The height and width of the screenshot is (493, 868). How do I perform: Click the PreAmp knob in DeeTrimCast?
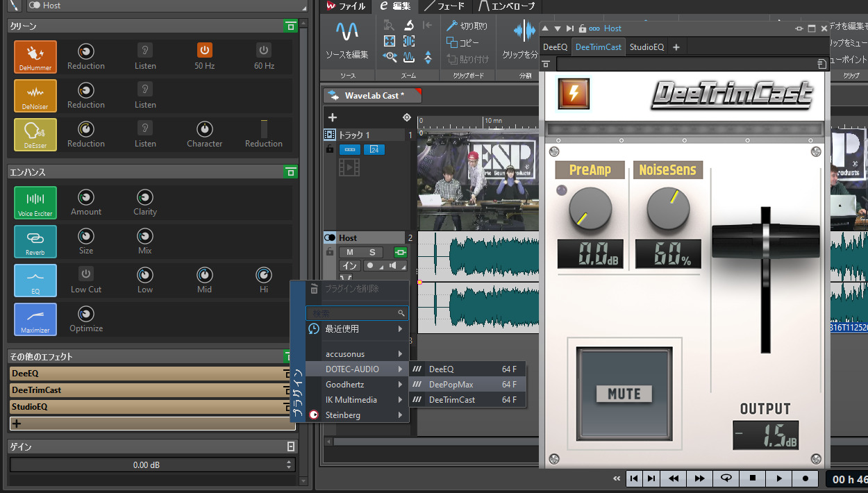pyautogui.click(x=590, y=209)
